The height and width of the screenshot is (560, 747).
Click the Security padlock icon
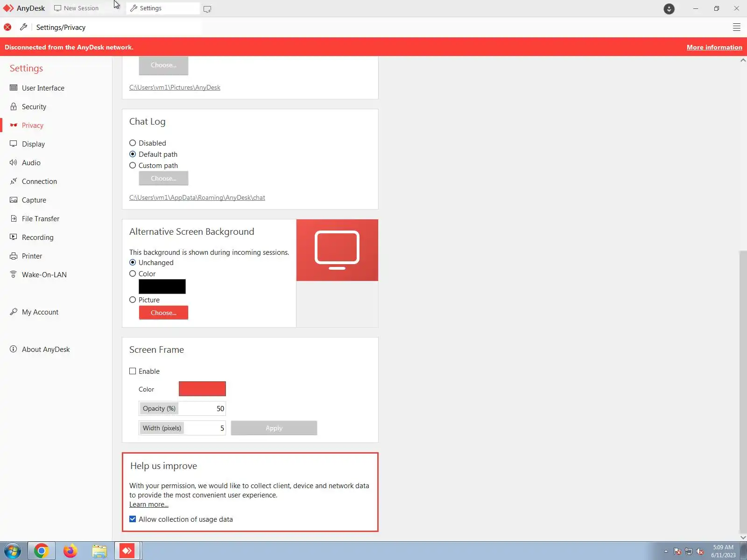tap(14, 106)
